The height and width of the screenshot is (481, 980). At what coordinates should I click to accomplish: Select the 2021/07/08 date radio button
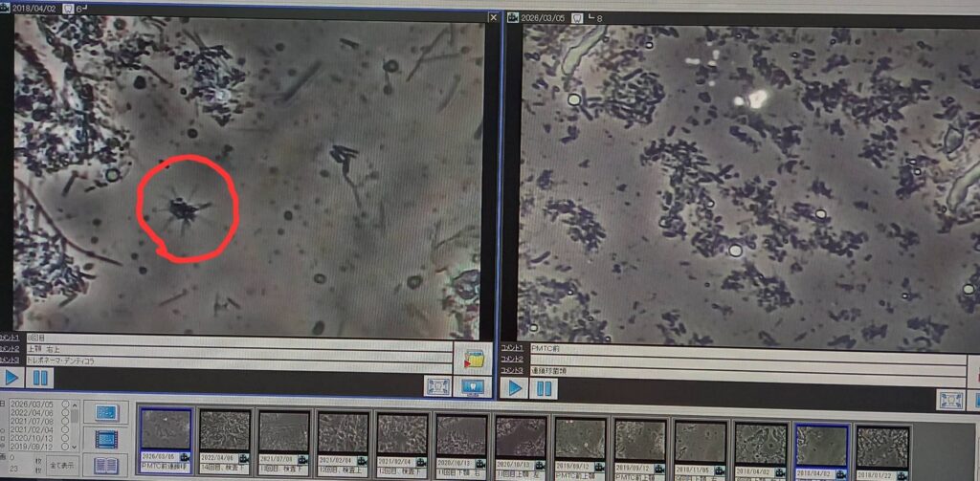click(x=66, y=422)
